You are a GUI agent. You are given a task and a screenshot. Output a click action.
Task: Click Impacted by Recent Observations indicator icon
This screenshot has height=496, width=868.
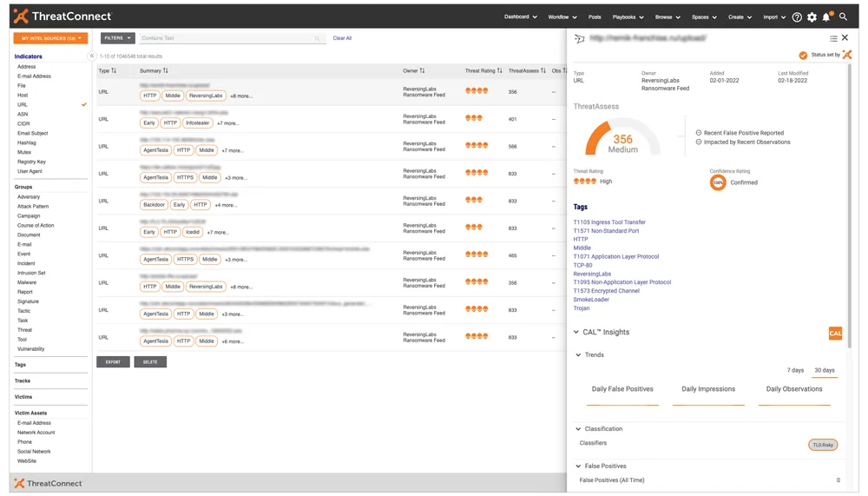tap(699, 142)
